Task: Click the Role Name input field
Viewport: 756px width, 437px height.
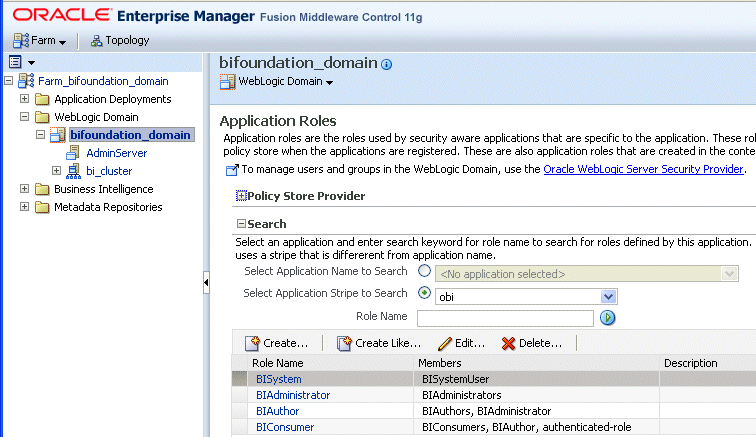Action: 505,318
